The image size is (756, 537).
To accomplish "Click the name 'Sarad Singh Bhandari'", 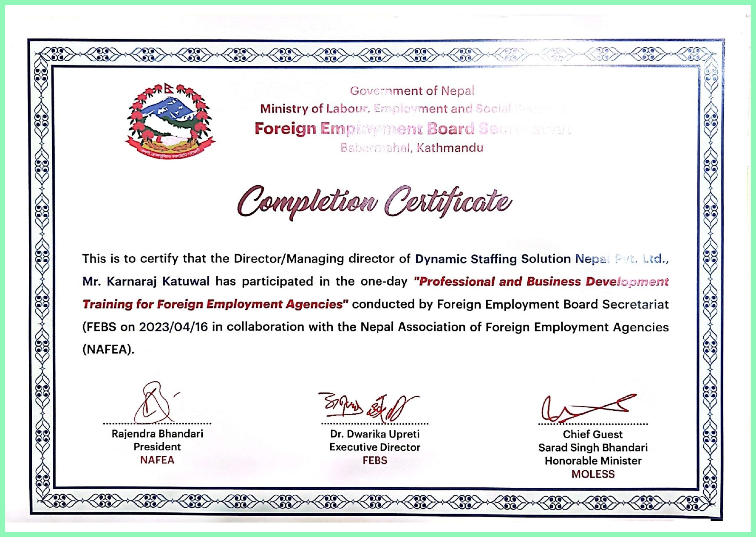I will click(593, 448).
